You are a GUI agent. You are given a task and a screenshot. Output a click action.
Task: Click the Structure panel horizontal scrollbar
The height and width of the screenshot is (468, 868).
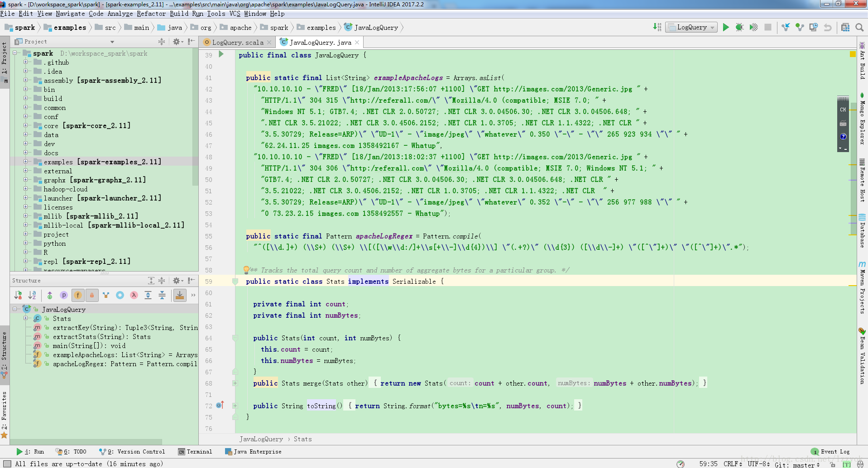coord(86,442)
